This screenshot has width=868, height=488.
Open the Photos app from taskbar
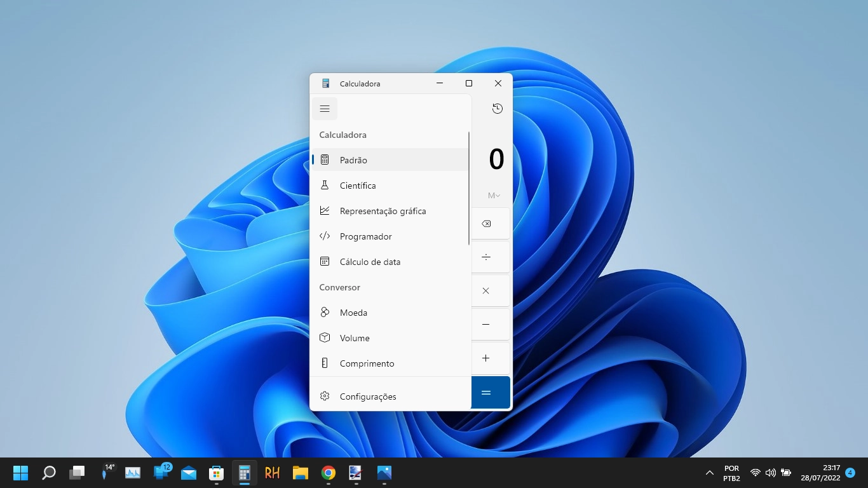tap(384, 473)
